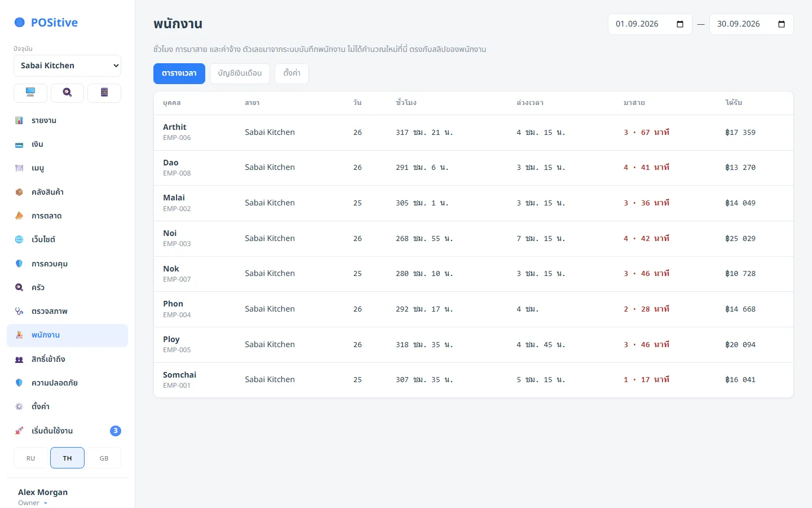This screenshot has width=812, height=508.
Task: Select the ตารางเวลา tab
Action: coord(179,73)
